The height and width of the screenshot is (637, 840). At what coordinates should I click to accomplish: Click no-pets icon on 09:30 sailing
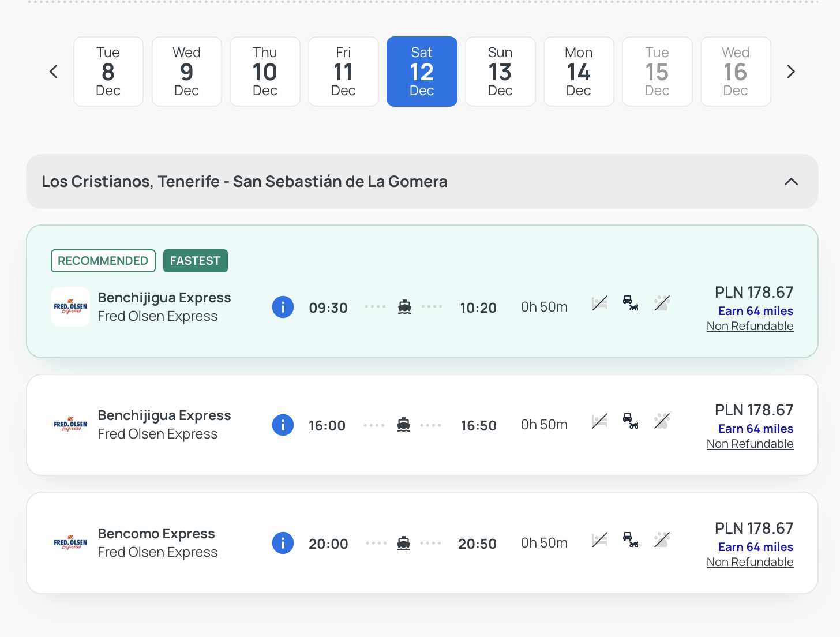tap(662, 303)
